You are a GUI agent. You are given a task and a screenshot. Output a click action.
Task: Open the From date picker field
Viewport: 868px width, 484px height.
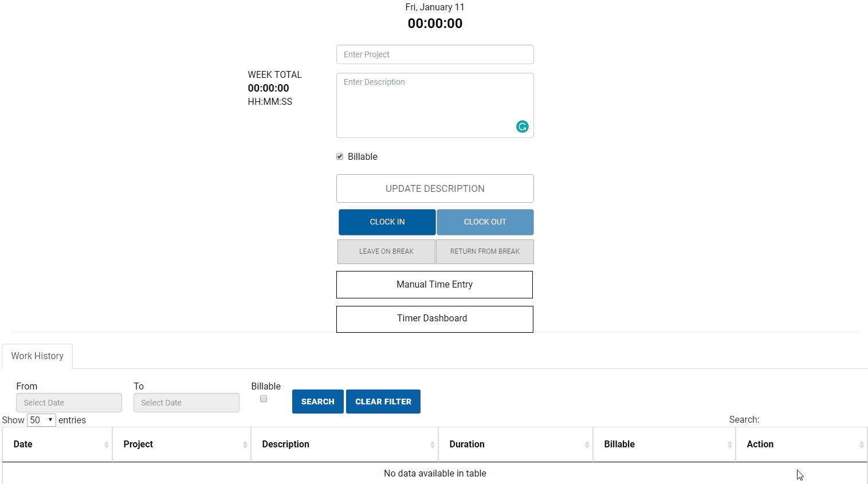tap(69, 403)
